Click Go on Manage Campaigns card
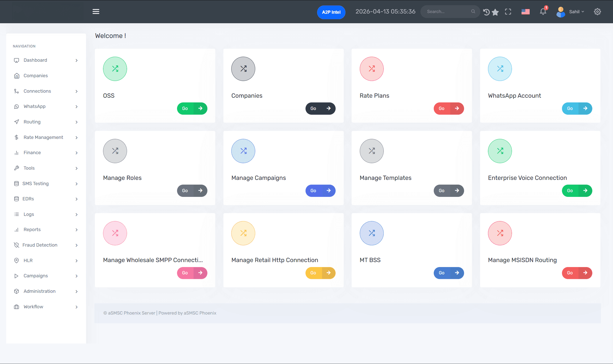This screenshot has height=364, width=613. click(x=320, y=191)
